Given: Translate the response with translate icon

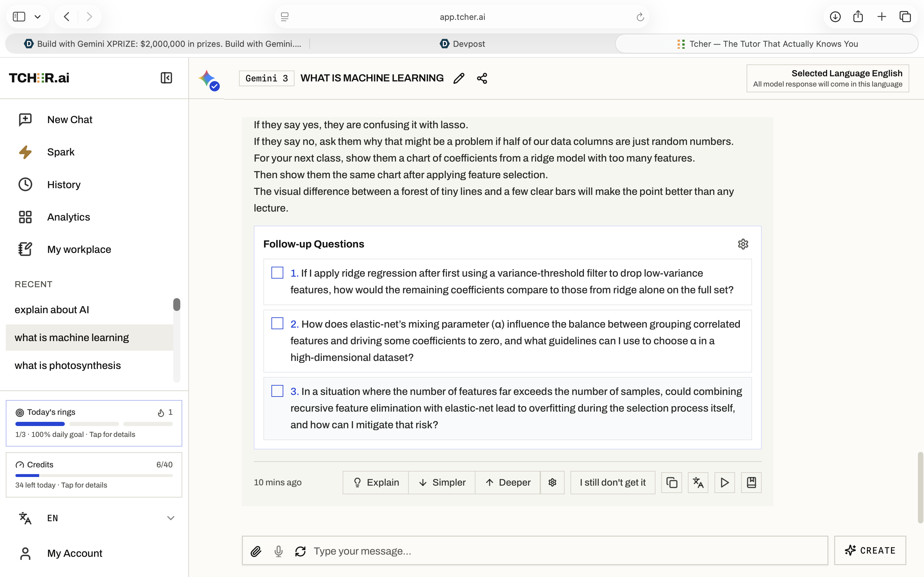Looking at the screenshot, I should [698, 482].
